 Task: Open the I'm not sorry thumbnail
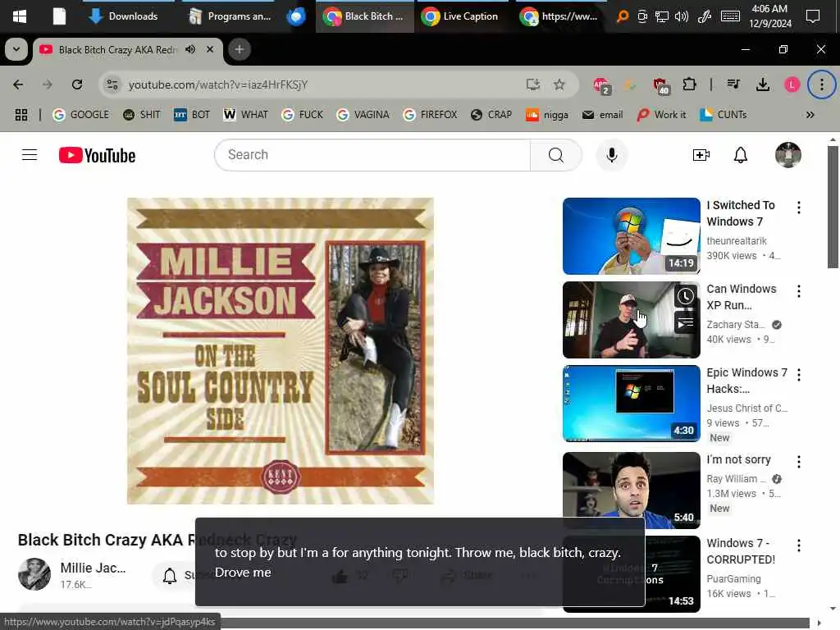(631, 489)
